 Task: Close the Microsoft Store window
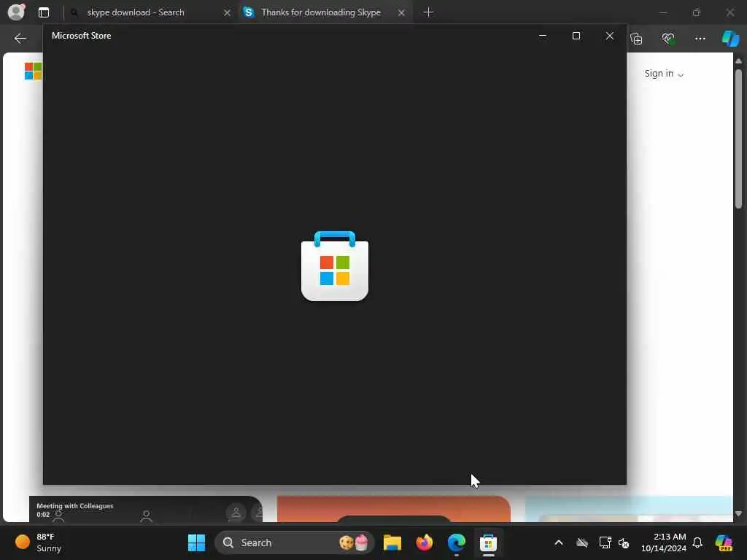[609, 36]
